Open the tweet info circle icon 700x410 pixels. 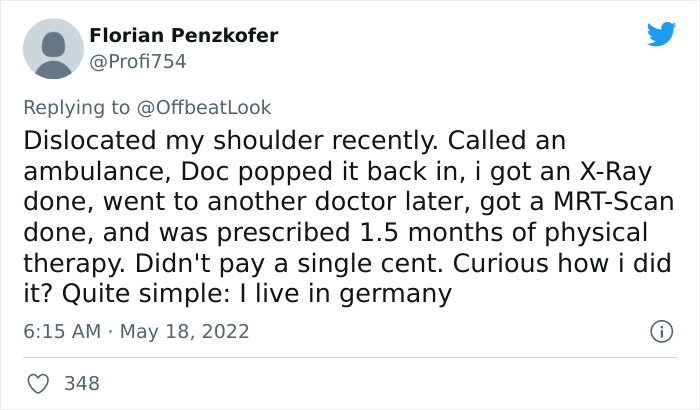pos(660,330)
